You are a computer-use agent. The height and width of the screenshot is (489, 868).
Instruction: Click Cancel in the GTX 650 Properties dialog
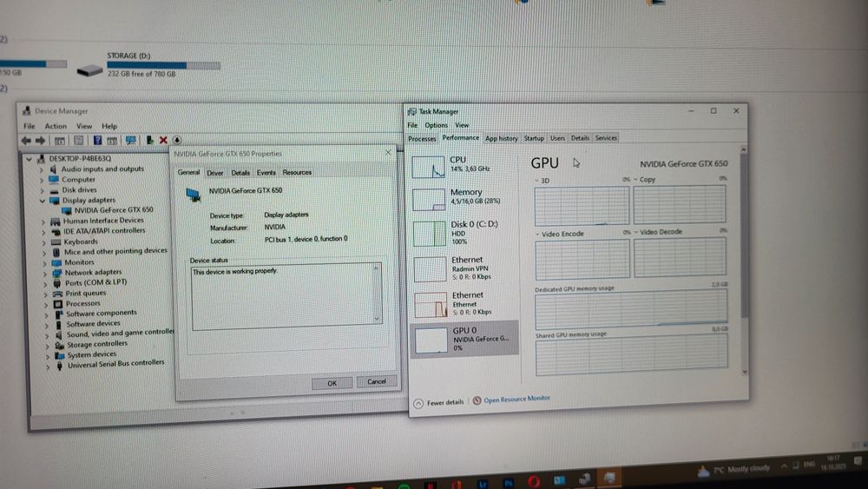tap(377, 381)
